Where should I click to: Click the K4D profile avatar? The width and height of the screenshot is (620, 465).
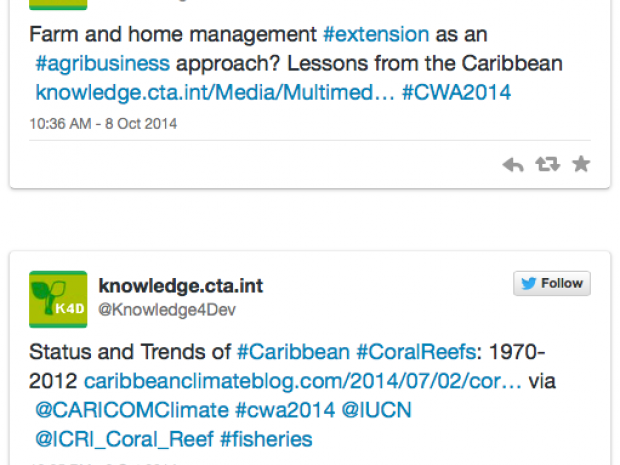click(58, 299)
